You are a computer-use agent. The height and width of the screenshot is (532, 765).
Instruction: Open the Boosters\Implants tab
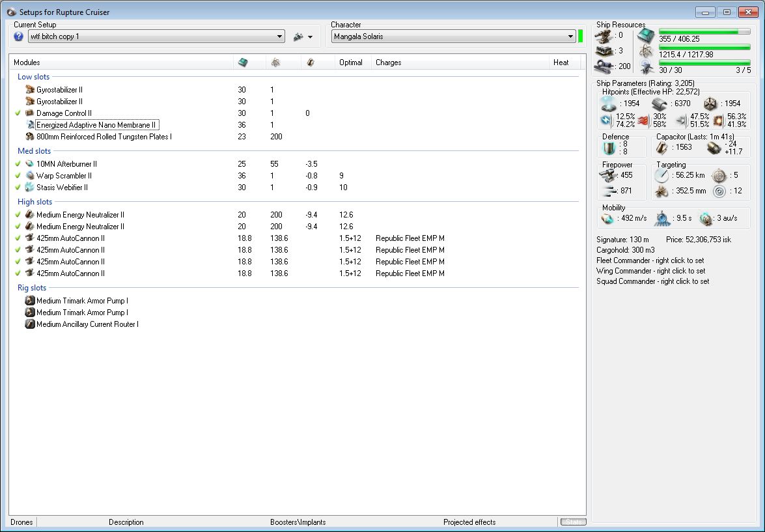click(298, 522)
